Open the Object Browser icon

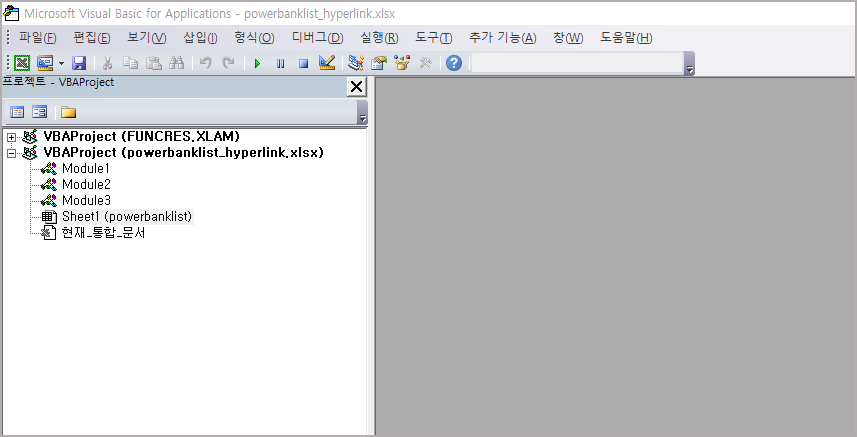(402, 63)
